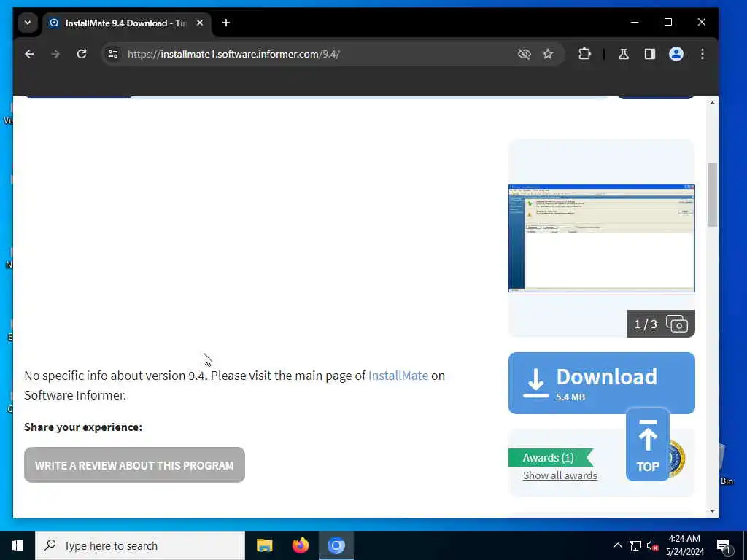Click the page scroll-up arrow

pyautogui.click(x=712, y=104)
